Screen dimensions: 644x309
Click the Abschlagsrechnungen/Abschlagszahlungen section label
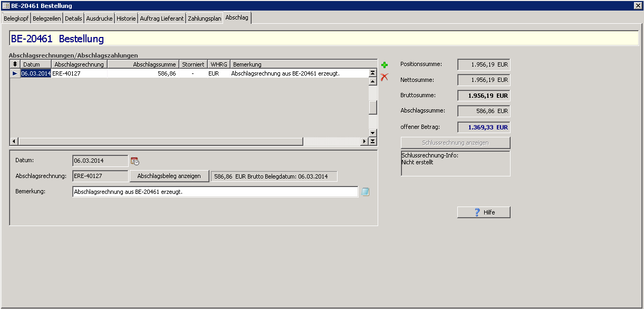pyautogui.click(x=73, y=55)
